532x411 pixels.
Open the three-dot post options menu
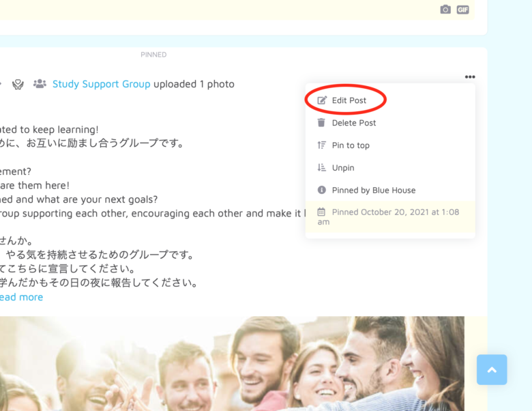[x=470, y=77]
